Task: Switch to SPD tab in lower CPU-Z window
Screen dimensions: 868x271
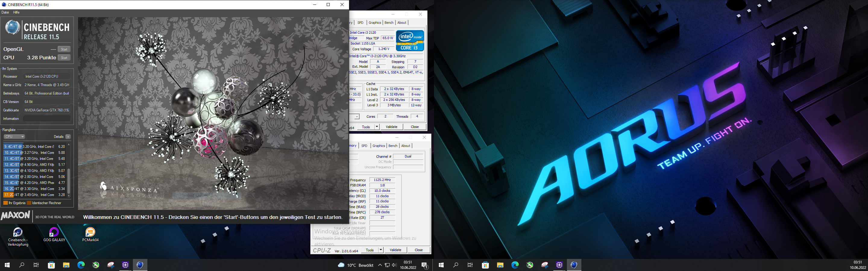Action: coord(364,146)
